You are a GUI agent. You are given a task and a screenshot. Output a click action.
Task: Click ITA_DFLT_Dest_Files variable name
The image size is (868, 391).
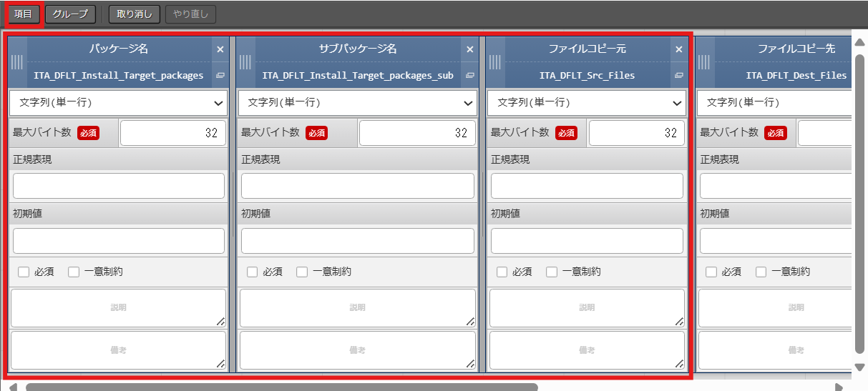pyautogui.click(x=796, y=75)
